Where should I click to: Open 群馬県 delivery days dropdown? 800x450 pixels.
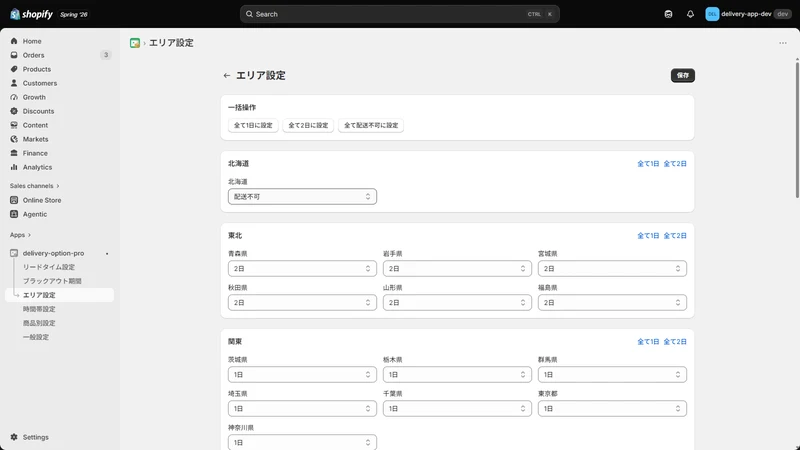(612, 374)
